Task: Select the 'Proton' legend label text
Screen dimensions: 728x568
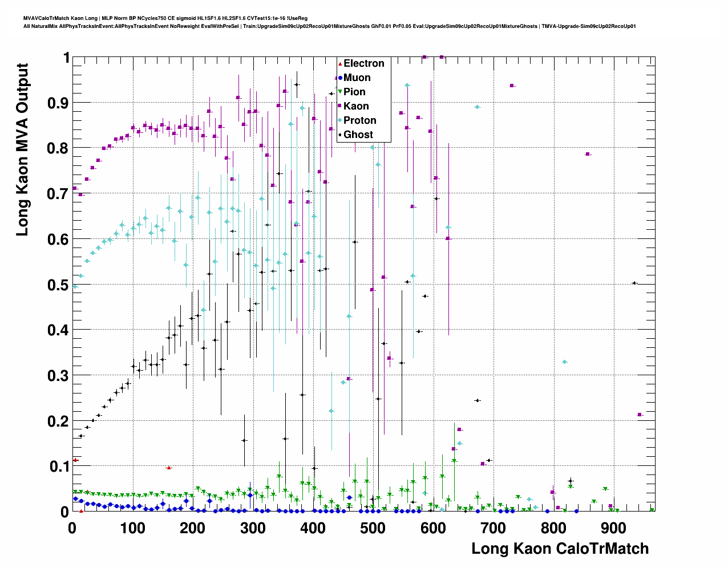Action: 359,120
